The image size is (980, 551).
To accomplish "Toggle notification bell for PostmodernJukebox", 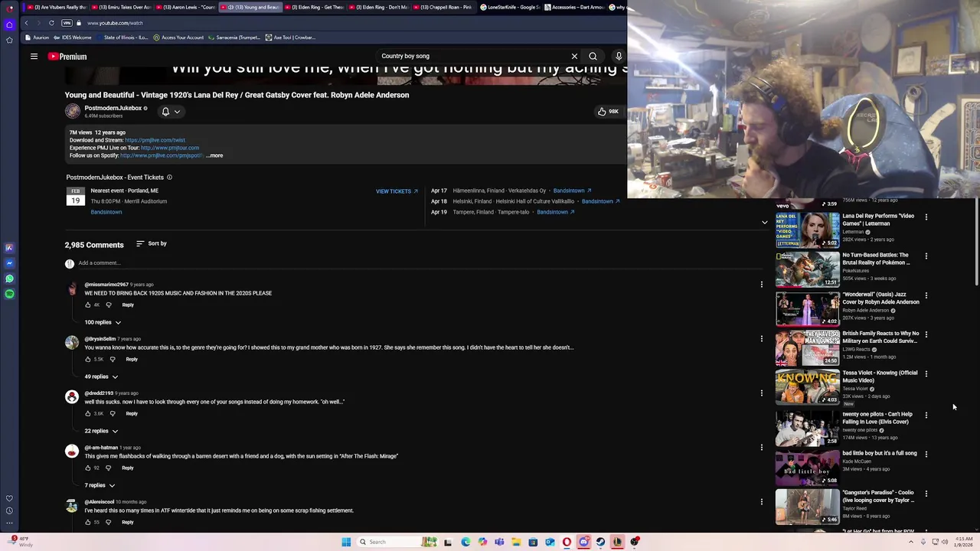I will pyautogui.click(x=165, y=111).
